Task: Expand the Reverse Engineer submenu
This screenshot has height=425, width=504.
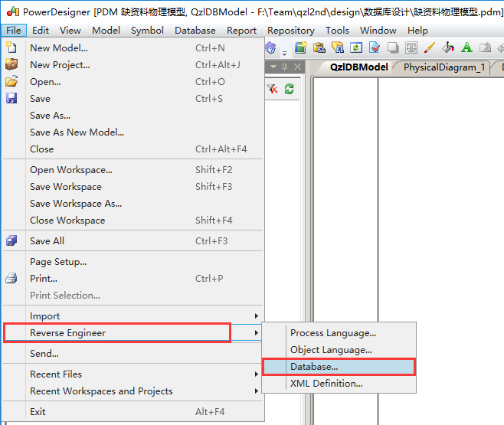Action: (133, 333)
